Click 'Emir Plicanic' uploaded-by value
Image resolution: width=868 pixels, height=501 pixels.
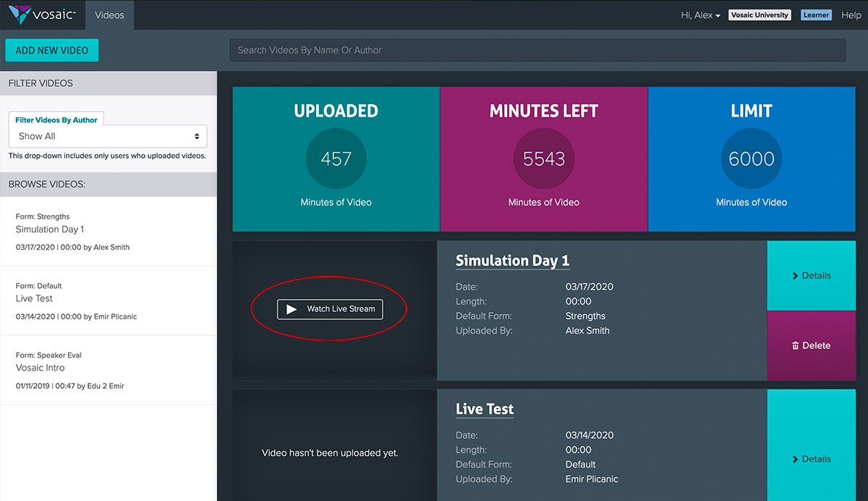point(592,479)
